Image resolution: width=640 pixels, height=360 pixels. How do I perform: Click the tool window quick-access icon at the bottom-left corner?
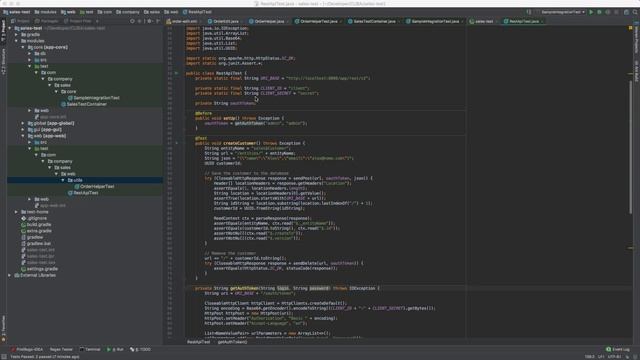click(x=3, y=356)
